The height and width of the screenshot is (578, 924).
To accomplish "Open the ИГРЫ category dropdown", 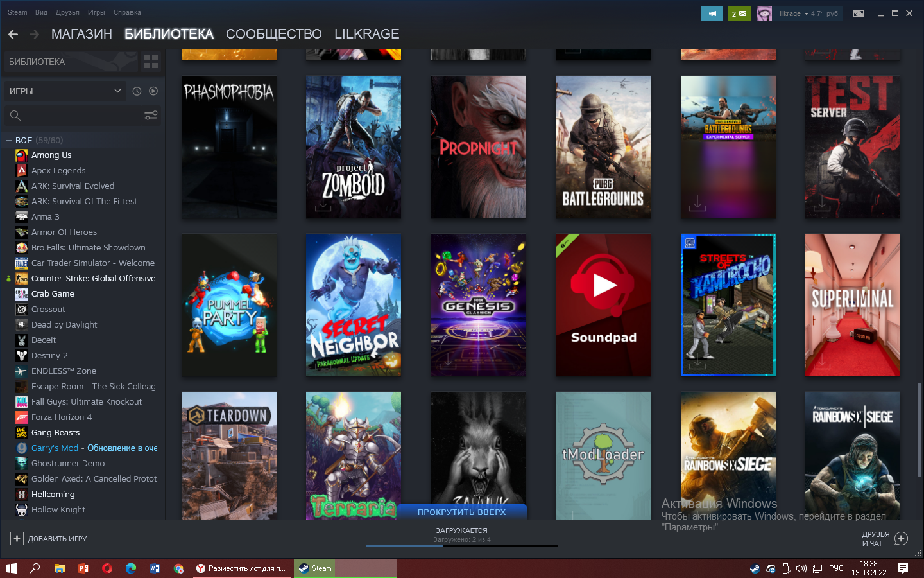I will 65,91.
